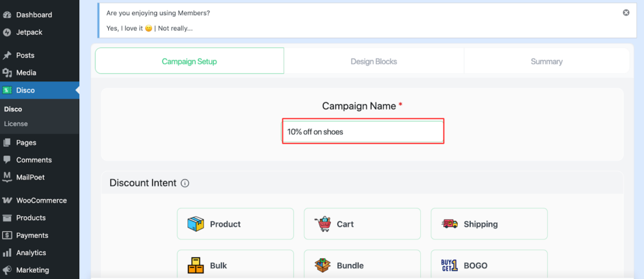Image resolution: width=644 pixels, height=279 pixels.
Task: Select the Disco submenu entry
Action: point(13,110)
